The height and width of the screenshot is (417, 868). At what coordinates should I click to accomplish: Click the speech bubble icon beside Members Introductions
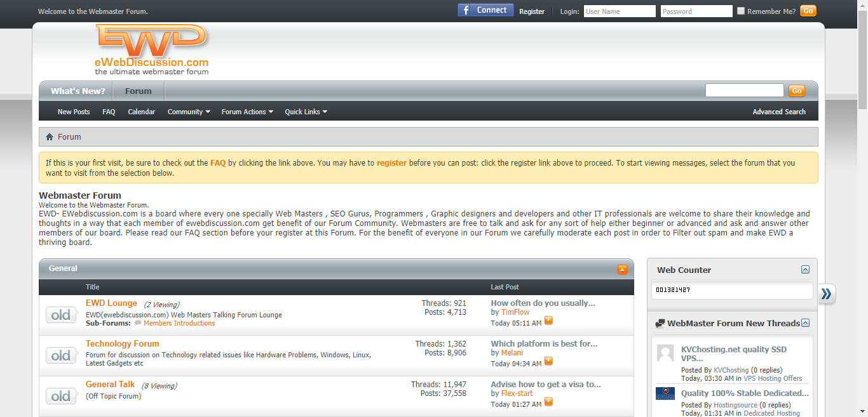click(x=138, y=323)
